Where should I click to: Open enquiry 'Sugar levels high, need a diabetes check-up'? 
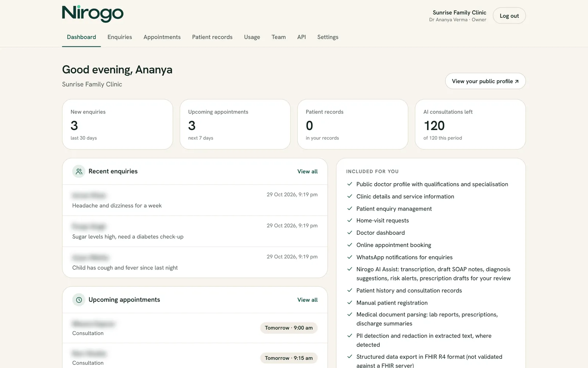coord(195,231)
